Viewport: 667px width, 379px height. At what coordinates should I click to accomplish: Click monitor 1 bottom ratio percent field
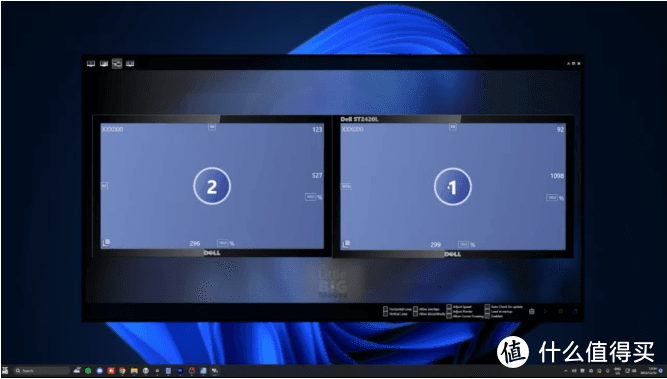463,245
